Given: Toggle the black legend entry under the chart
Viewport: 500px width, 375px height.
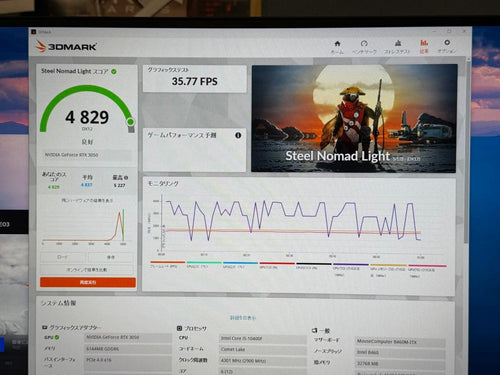Looking at the screenshot, I should click(x=314, y=265).
